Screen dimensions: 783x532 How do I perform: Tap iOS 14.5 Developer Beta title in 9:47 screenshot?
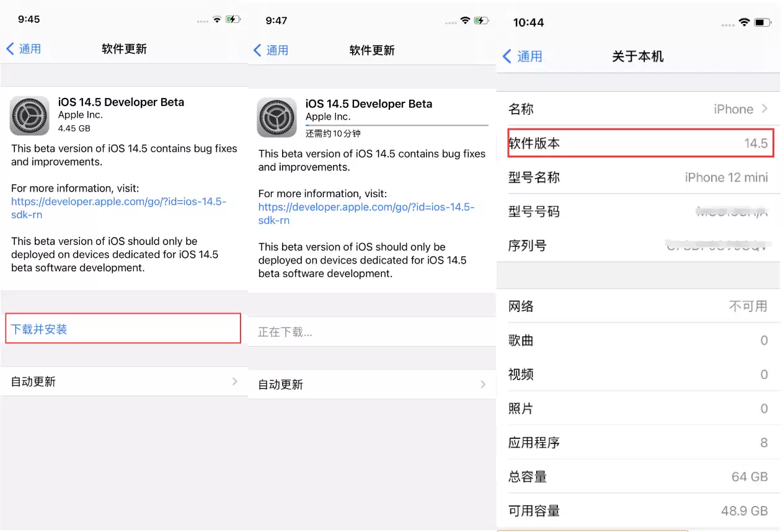click(369, 104)
